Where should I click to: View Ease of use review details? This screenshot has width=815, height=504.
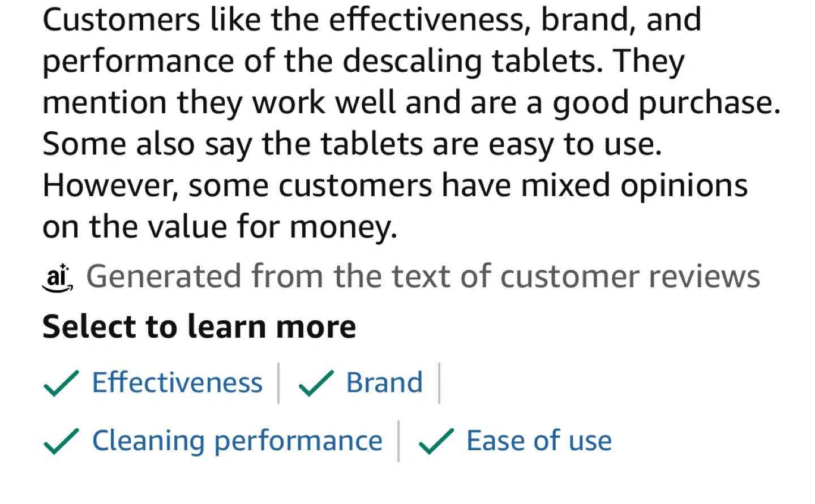click(x=539, y=441)
